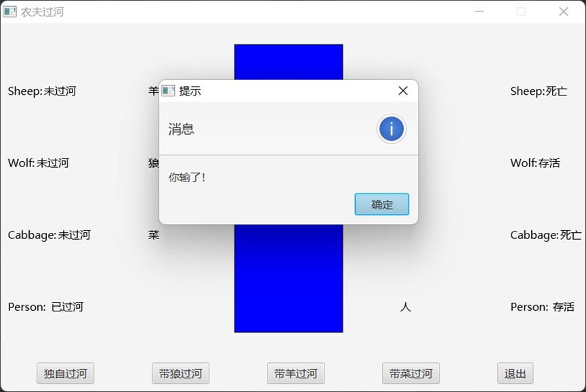The height and width of the screenshot is (392, 586).
Task: Click the Wolf:存活 status label
Action: (535, 163)
